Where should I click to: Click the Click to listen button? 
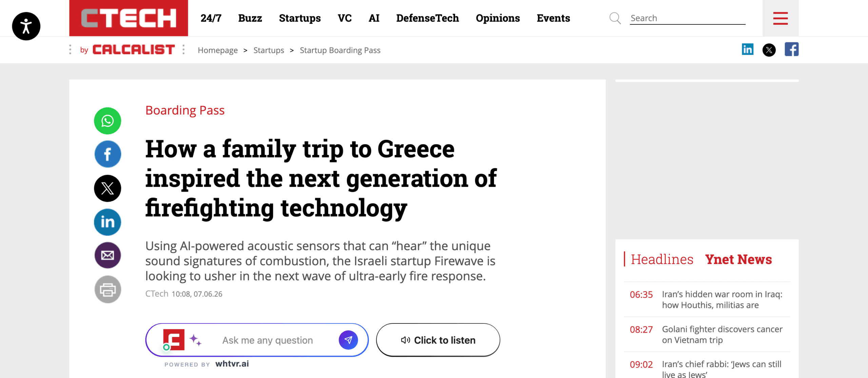[438, 340]
